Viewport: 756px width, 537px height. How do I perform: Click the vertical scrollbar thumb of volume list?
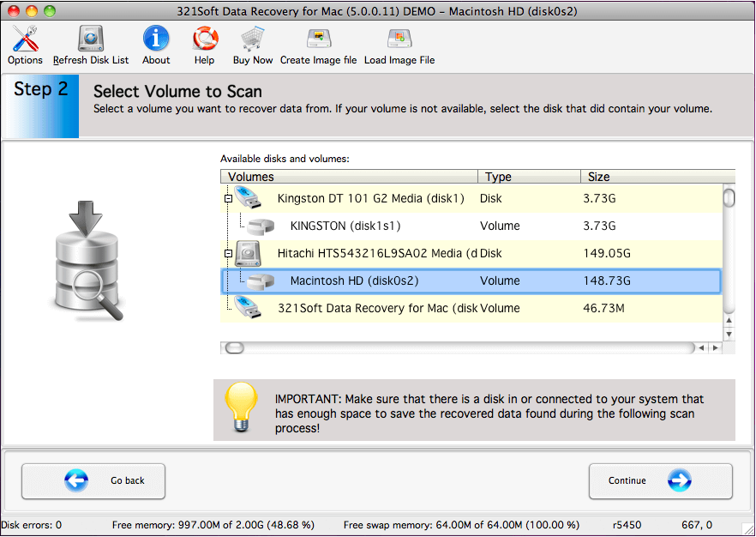click(x=729, y=198)
